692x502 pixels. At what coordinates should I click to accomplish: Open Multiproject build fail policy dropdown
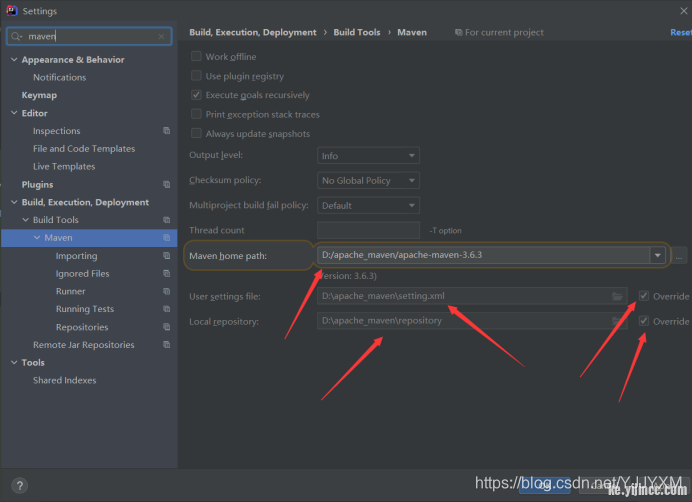coord(368,205)
